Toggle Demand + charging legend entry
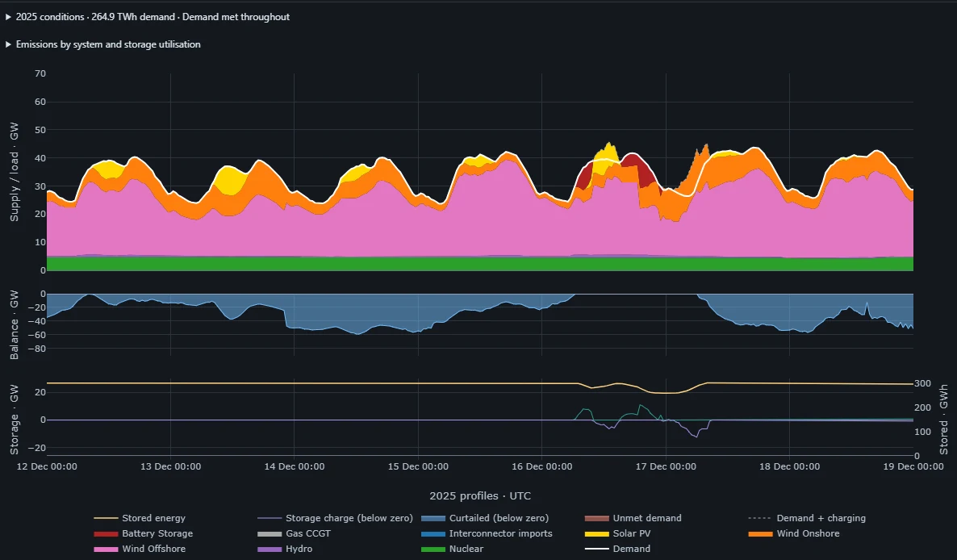The image size is (957, 560). click(807, 518)
